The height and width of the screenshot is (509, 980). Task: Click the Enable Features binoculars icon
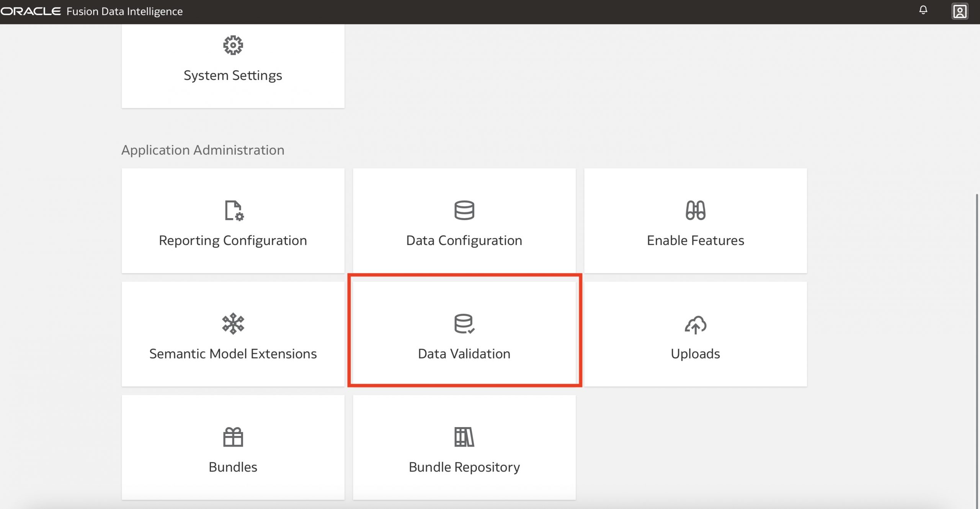695,210
